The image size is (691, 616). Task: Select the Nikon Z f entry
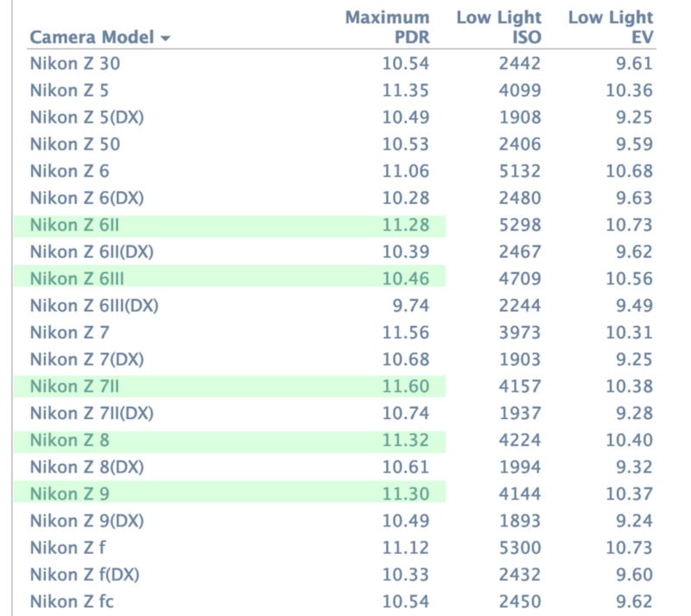pyautogui.click(x=67, y=547)
